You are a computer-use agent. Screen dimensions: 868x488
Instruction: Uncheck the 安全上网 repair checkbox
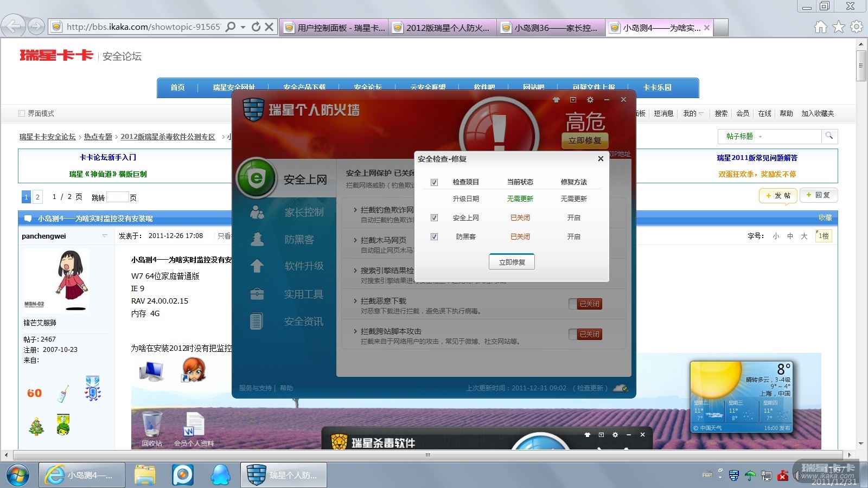(x=434, y=217)
